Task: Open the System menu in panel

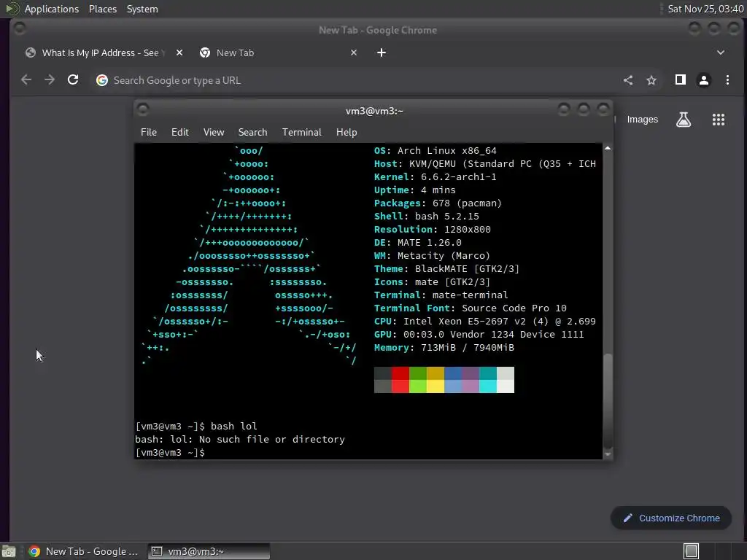Action: [x=142, y=9]
